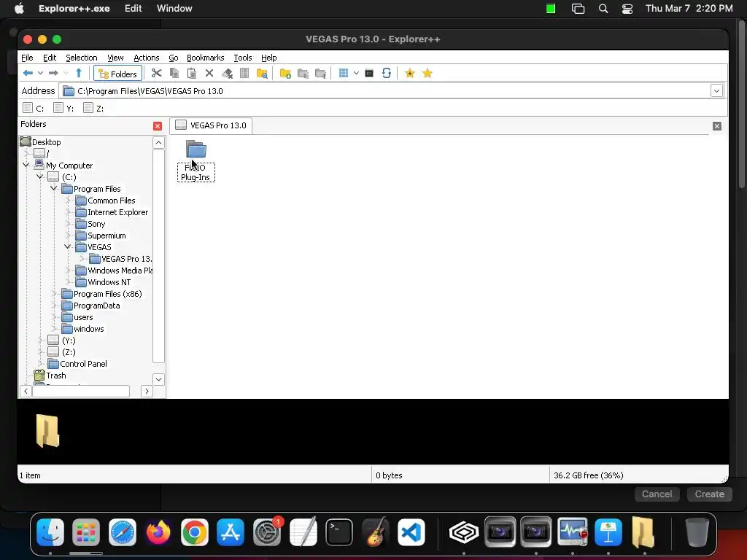This screenshot has width=747, height=560.
Task: Collapse the My Computer tree node
Action: [26, 166]
